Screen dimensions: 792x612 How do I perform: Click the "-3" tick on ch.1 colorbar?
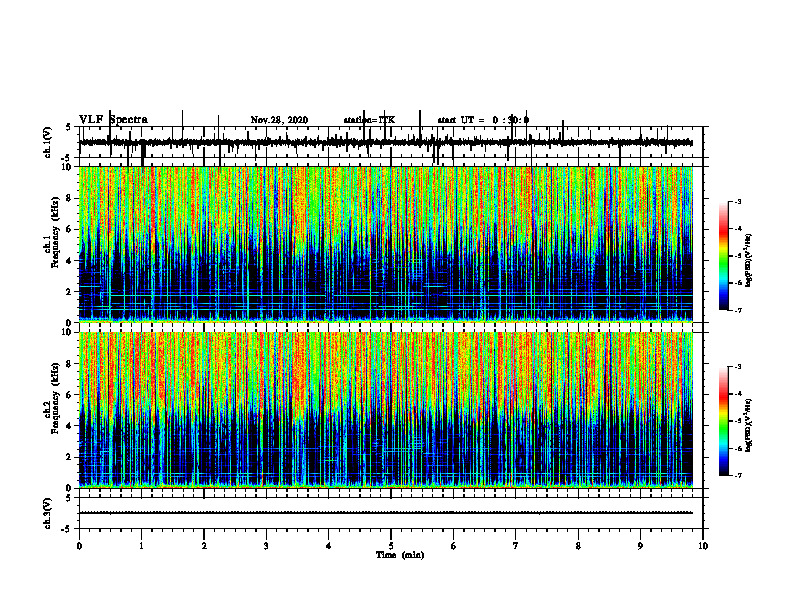click(x=738, y=201)
